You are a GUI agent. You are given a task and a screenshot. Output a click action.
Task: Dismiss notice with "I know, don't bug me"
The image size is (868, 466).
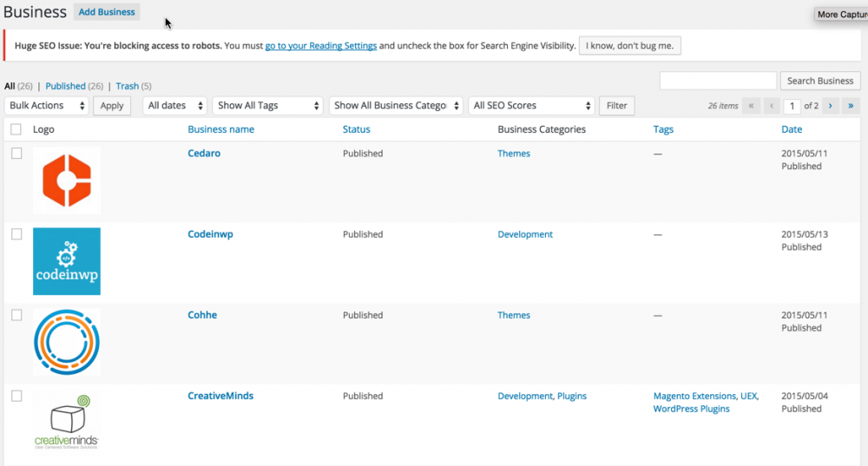630,45
